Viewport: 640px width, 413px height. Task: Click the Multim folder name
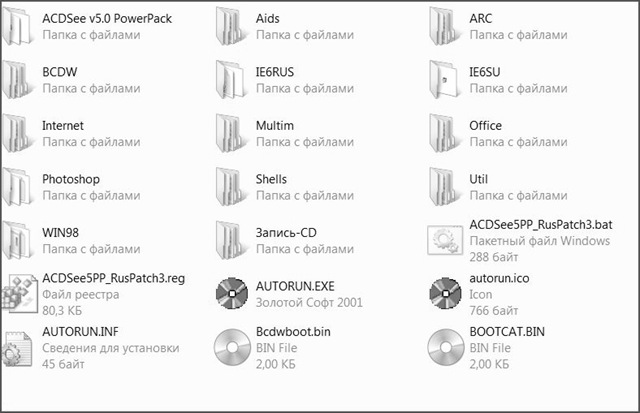pos(275,125)
